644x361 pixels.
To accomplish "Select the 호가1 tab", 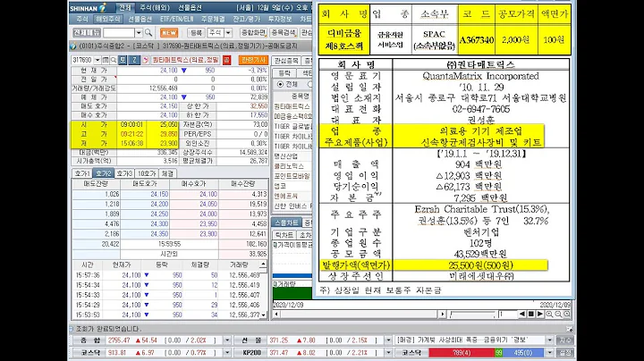I will pos(81,173).
